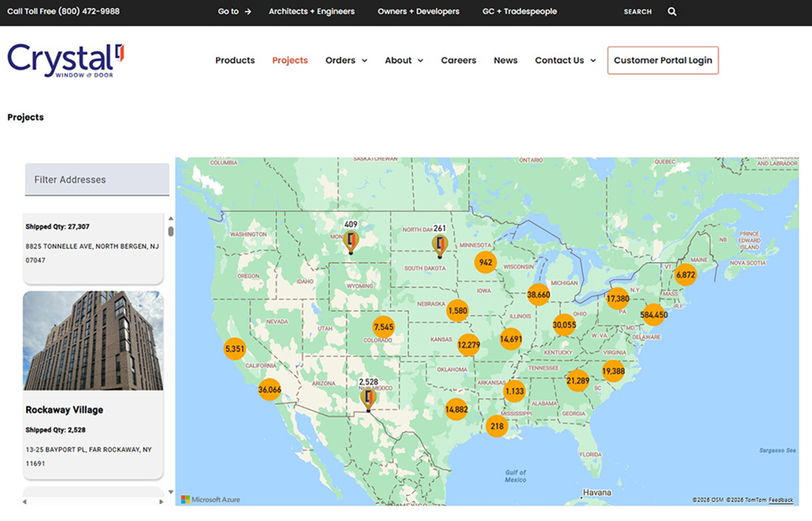The image size is (812, 521).
Task: Click the SEARCH label in top bar
Action: pyautogui.click(x=637, y=11)
